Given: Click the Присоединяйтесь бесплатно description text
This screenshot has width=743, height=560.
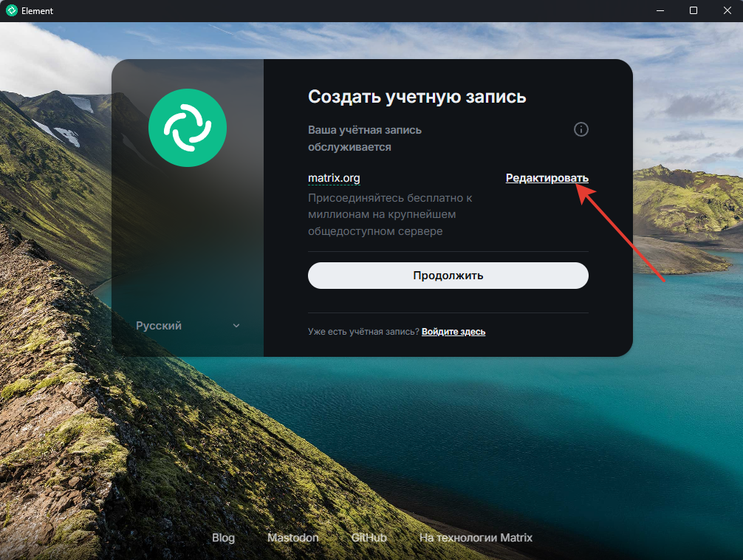Looking at the screenshot, I should (x=390, y=214).
